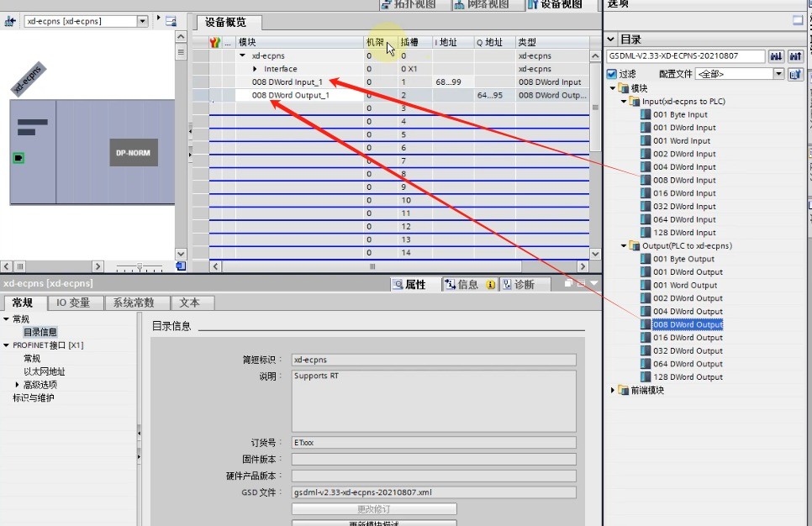Select 001 Word Input module icon
The width and height of the screenshot is (812, 526).
point(646,141)
